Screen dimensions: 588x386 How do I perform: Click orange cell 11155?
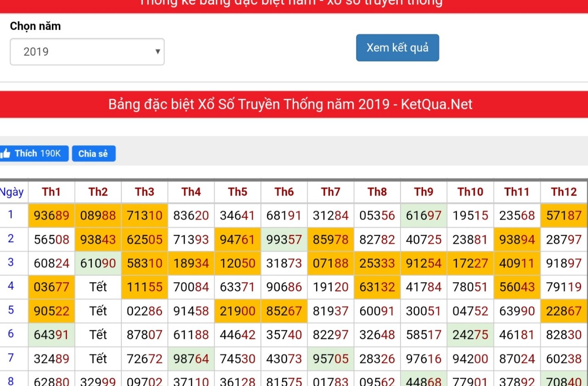point(144,287)
